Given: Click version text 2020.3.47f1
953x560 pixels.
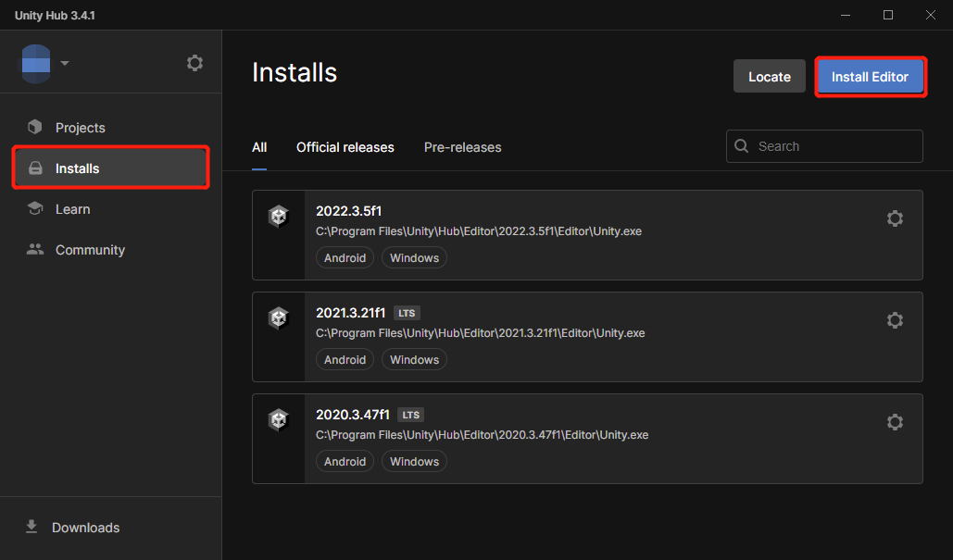Looking at the screenshot, I should [x=353, y=415].
